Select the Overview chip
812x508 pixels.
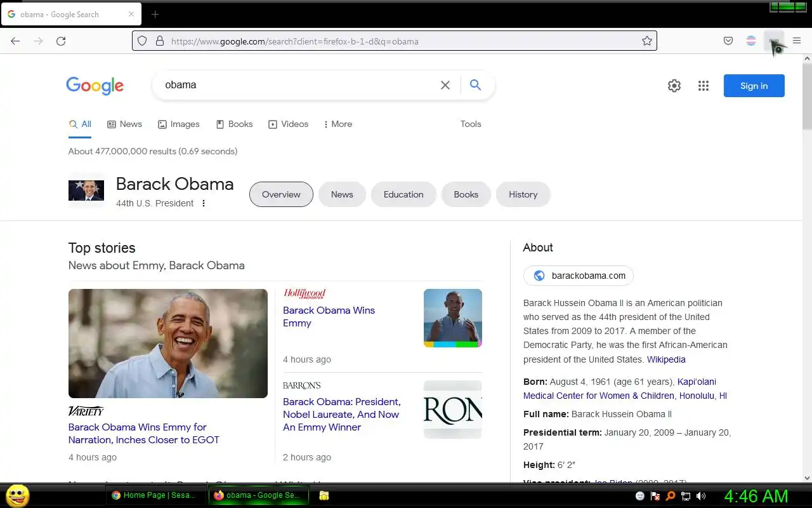tap(281, 194)
